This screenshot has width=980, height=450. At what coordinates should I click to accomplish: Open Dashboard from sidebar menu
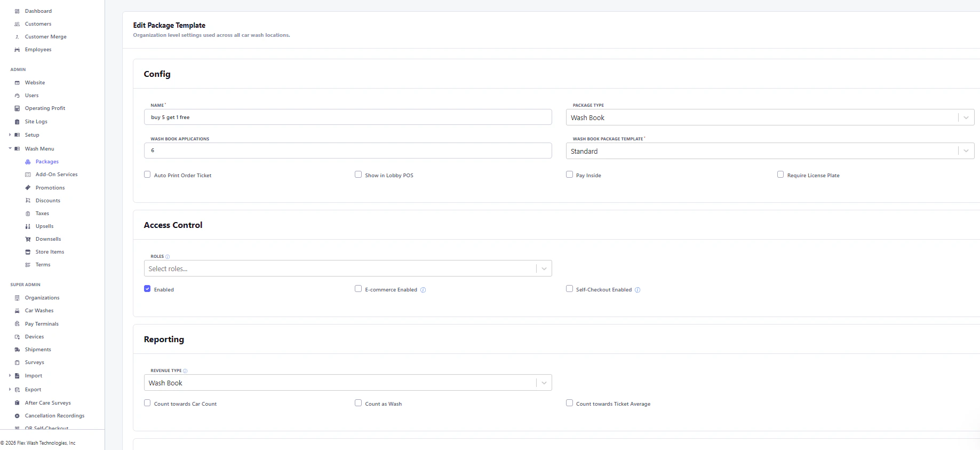tap(38, 11)
